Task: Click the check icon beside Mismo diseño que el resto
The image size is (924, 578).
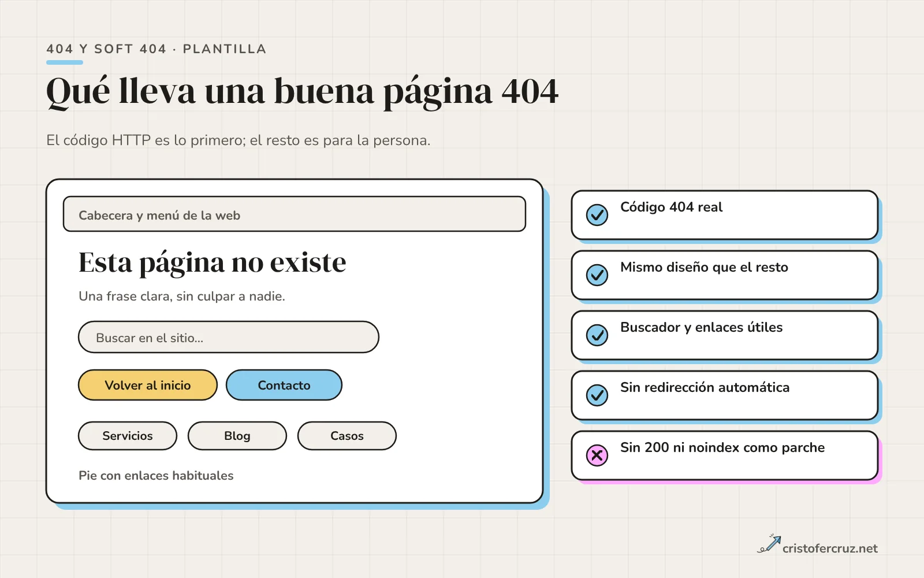Action: click(597, 275)
